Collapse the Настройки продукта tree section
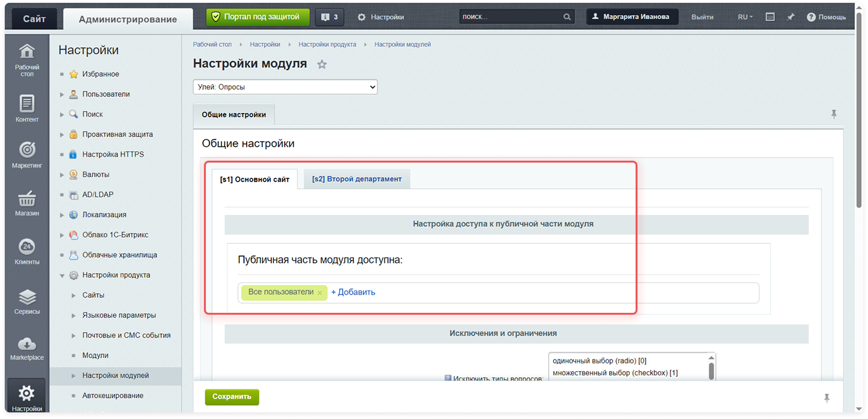Viewport: 868px width, 419px height. (62, 275)
